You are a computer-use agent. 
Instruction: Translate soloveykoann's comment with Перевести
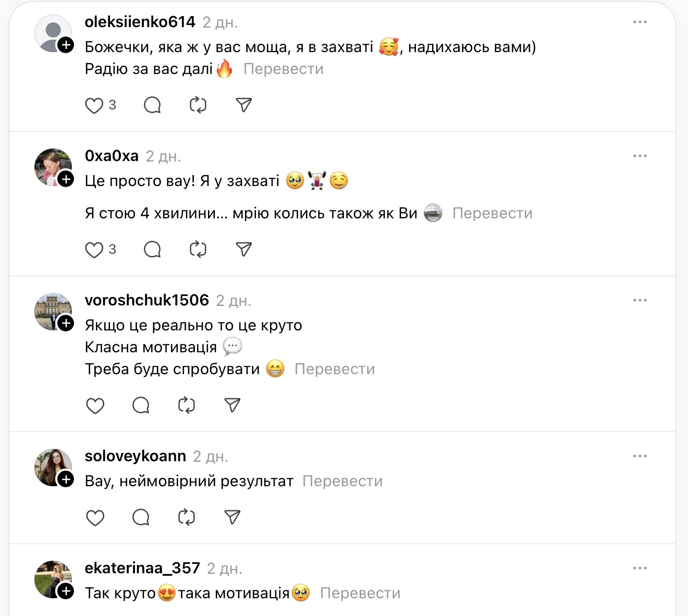(x=342, y=481)
